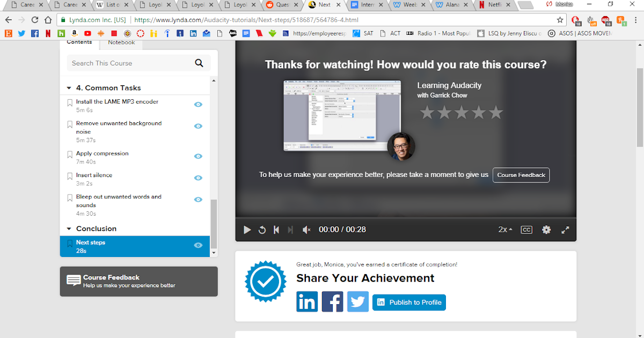Screen dimensions: 644x338
Task: Bookmark the Remove unwanted background noise video
Action: pos(70,124)
